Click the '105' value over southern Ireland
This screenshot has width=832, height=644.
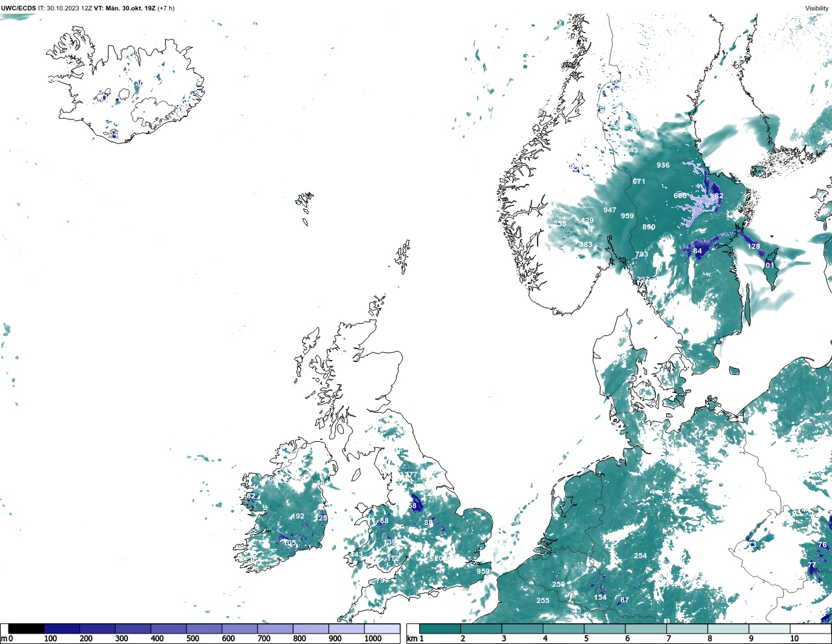289,543
